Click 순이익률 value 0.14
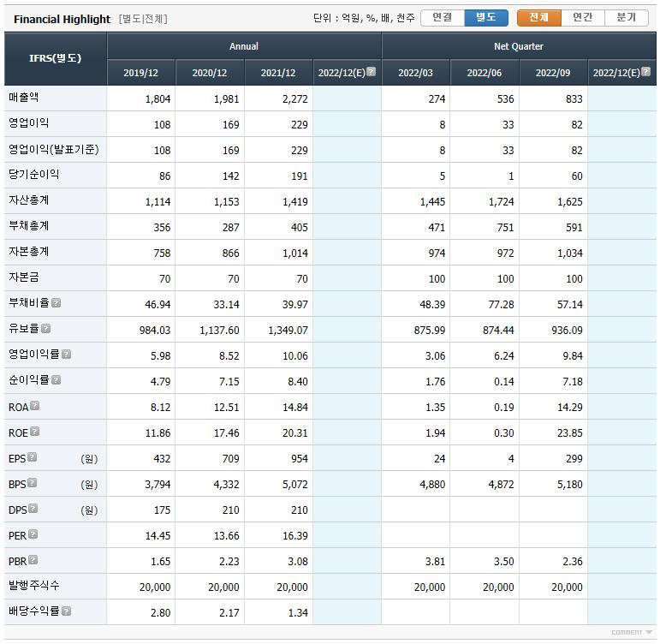 coord(504,382)
